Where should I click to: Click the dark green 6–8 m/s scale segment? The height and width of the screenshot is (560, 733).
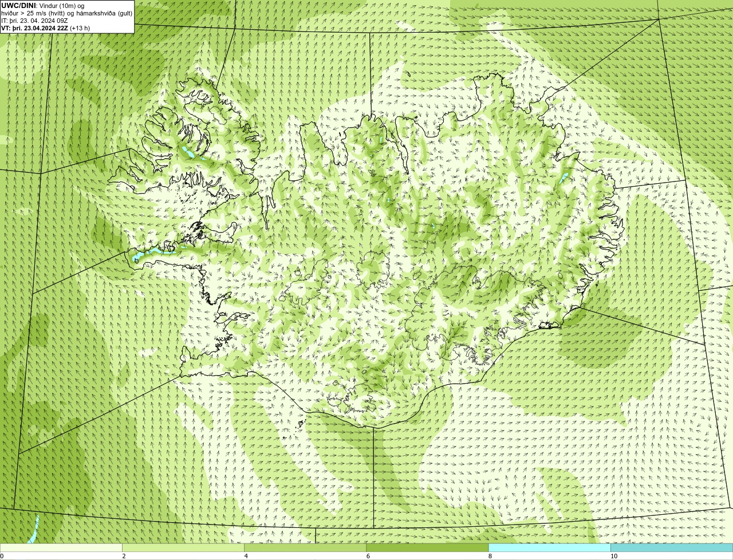(427, 548)
